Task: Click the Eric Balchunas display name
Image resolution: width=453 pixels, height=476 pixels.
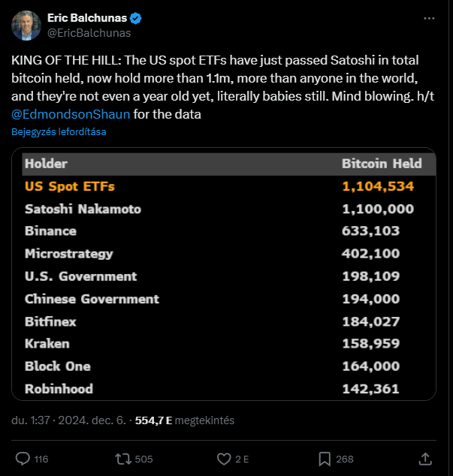Action: [87, 18]
